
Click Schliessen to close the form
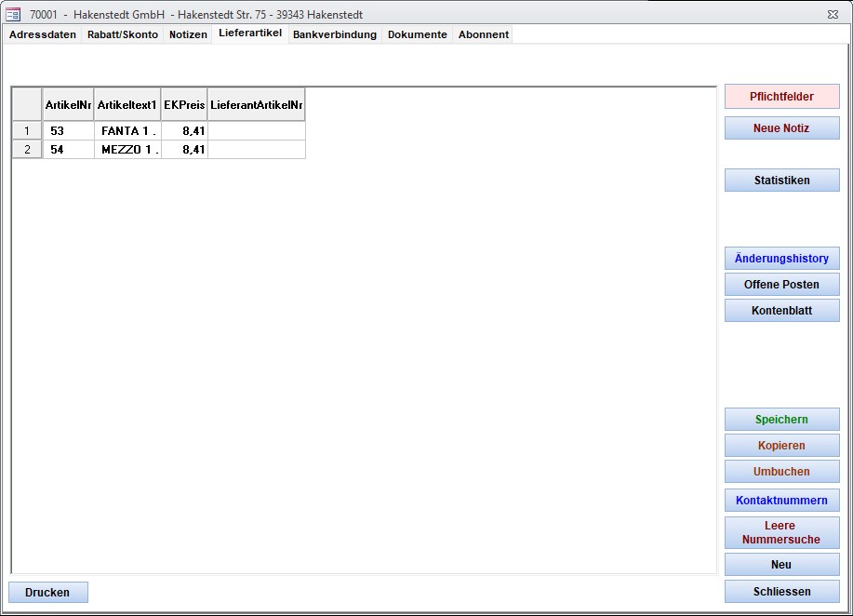pyautogui.click(x=781, y=592)
